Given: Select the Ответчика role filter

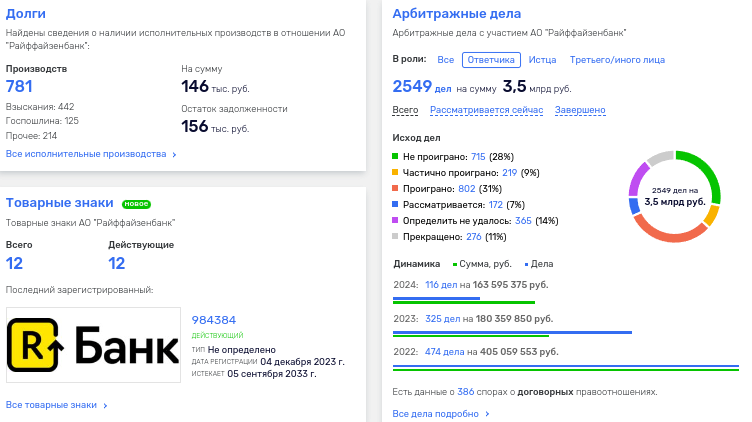Looking at the screenshot, I should 491,60.
